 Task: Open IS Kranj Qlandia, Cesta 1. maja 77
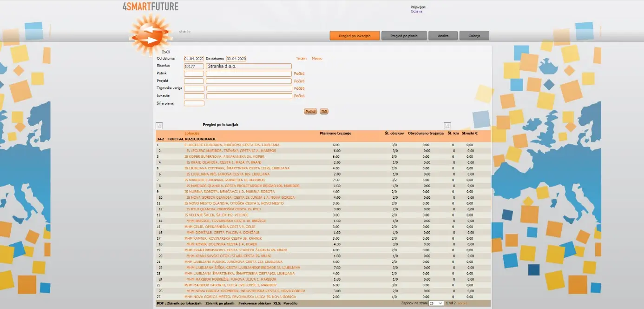point(223,162)
